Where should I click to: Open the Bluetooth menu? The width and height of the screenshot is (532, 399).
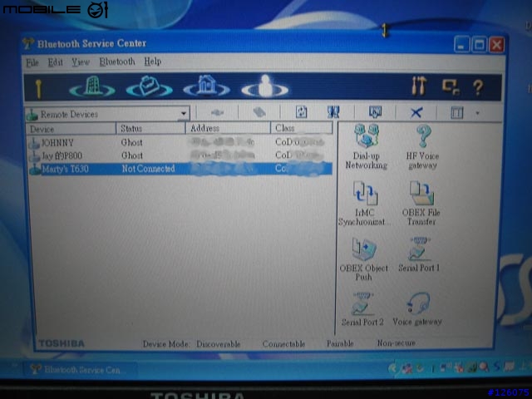point(117,62)
